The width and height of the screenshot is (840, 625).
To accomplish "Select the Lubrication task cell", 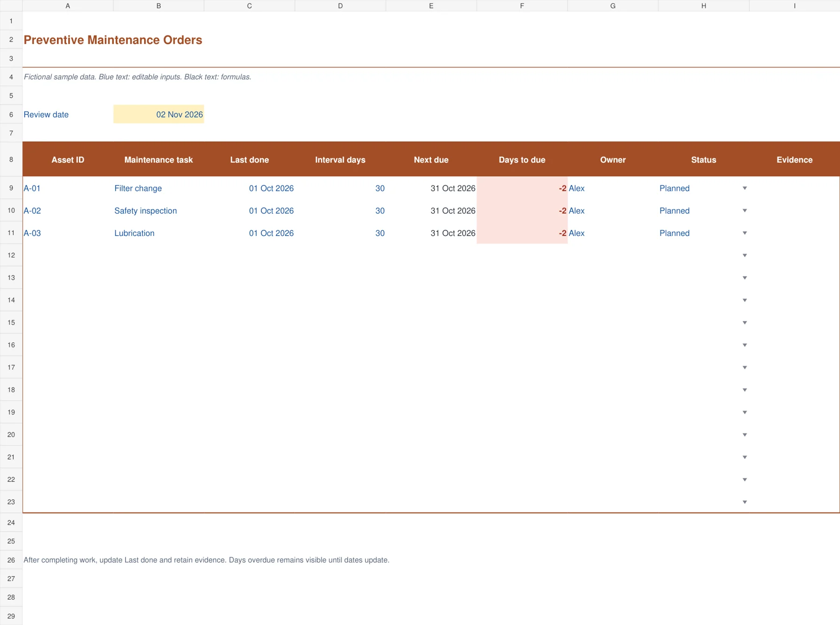I will coord(159,233).
